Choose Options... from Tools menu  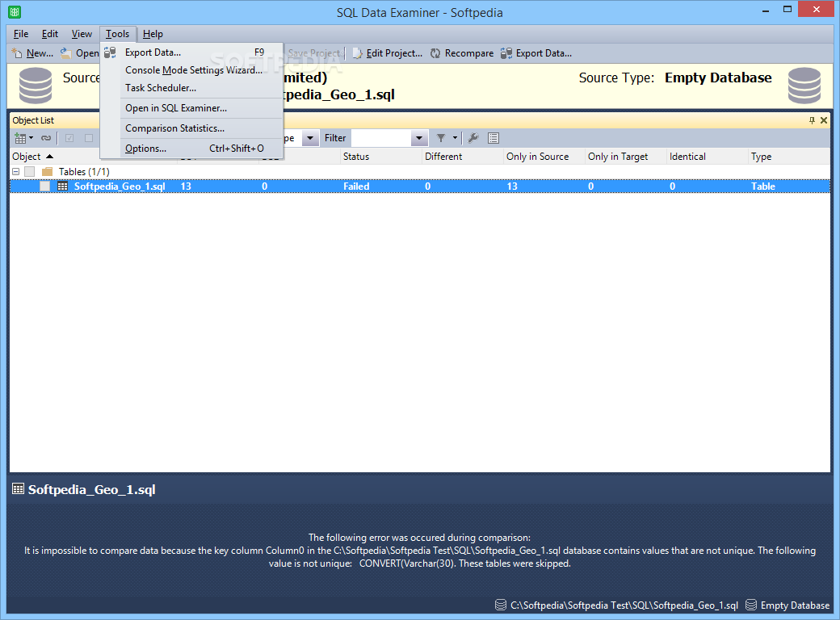click(191, 149)
